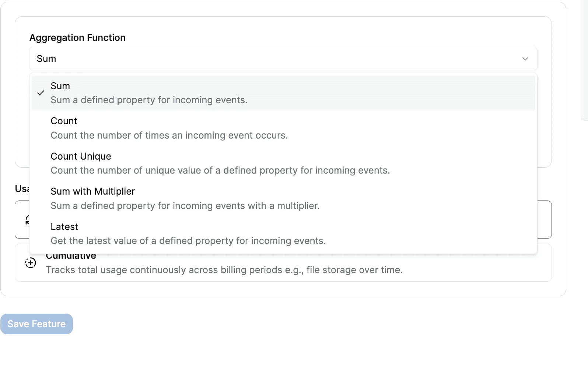Click the checkmark icon beside Sum
Viewport: 588px width, 373px height.
pos(41,93)
